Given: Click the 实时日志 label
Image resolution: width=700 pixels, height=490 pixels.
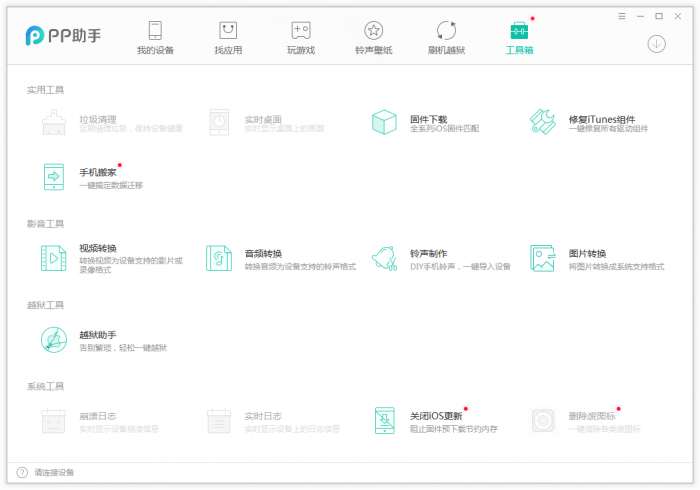Looking at the screenshot, I should [263, 416].
